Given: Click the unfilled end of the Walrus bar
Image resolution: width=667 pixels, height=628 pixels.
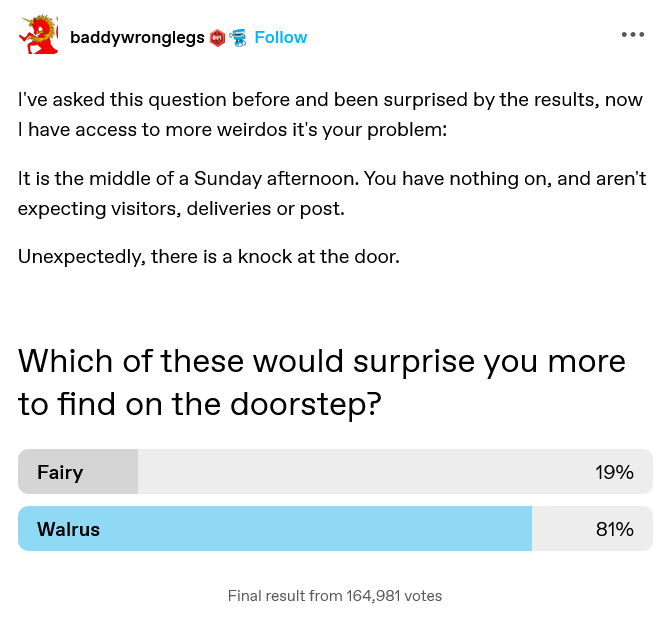Looking at the screenshot, I should 561,529.
